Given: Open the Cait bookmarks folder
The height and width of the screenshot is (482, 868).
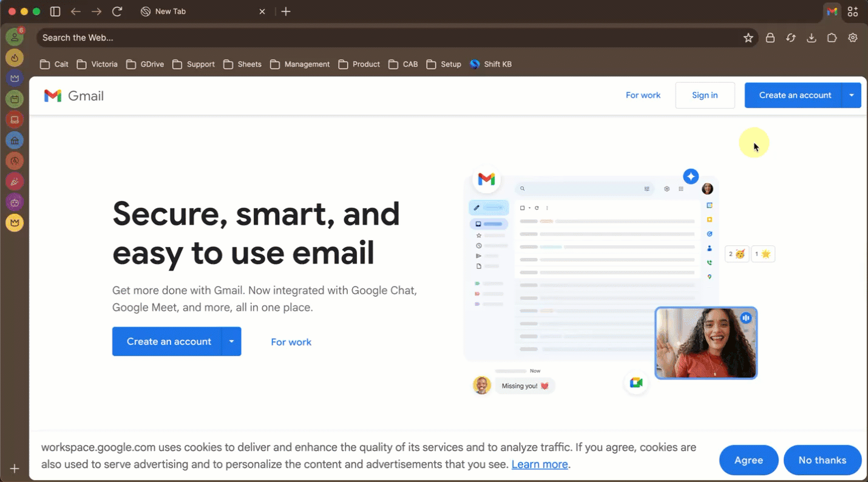Looking at the screenshot, I should pos(54,64).
